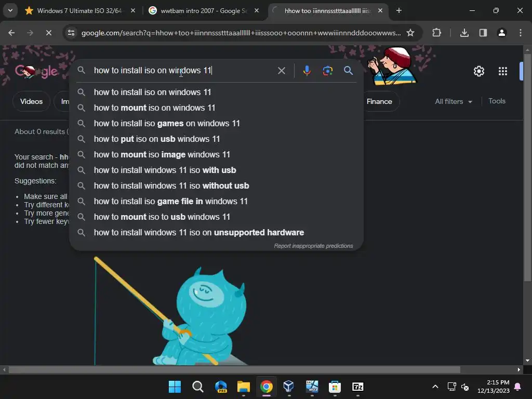Image resolution: width=532 pixels, height=399 pixels.
Task: Open the Windows Start menu
Action: [x=175, y=387]
